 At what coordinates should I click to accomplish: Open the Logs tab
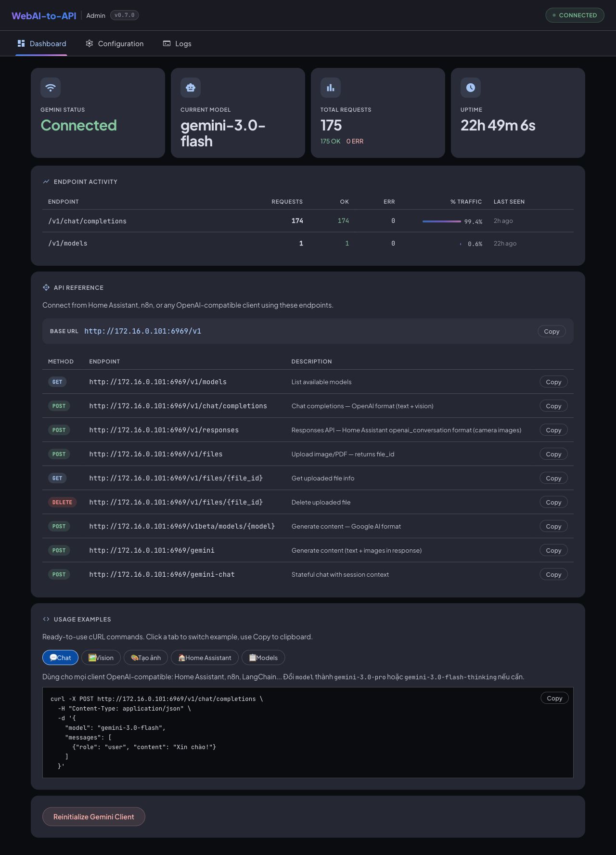tap(177, 43)
